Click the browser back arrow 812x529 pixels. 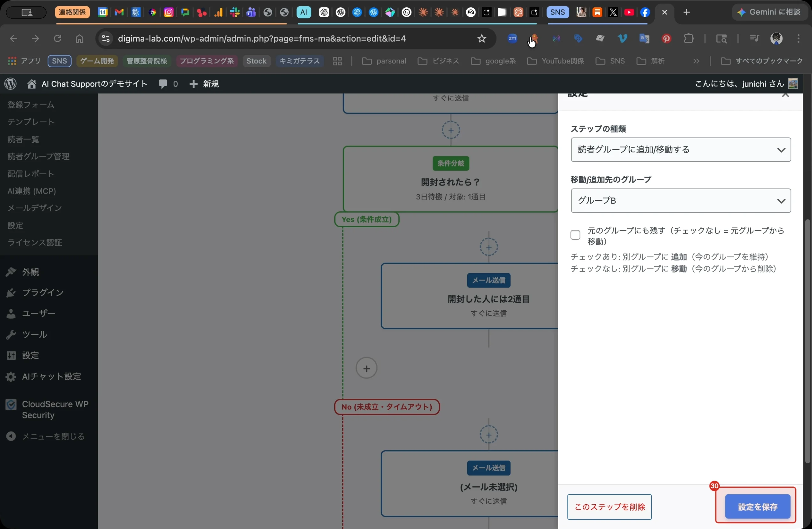[x=14, y=39]
